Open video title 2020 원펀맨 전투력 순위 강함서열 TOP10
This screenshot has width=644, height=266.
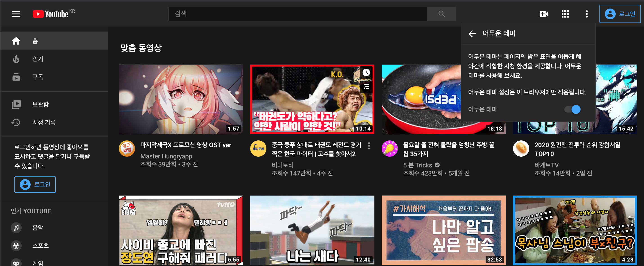577,149
